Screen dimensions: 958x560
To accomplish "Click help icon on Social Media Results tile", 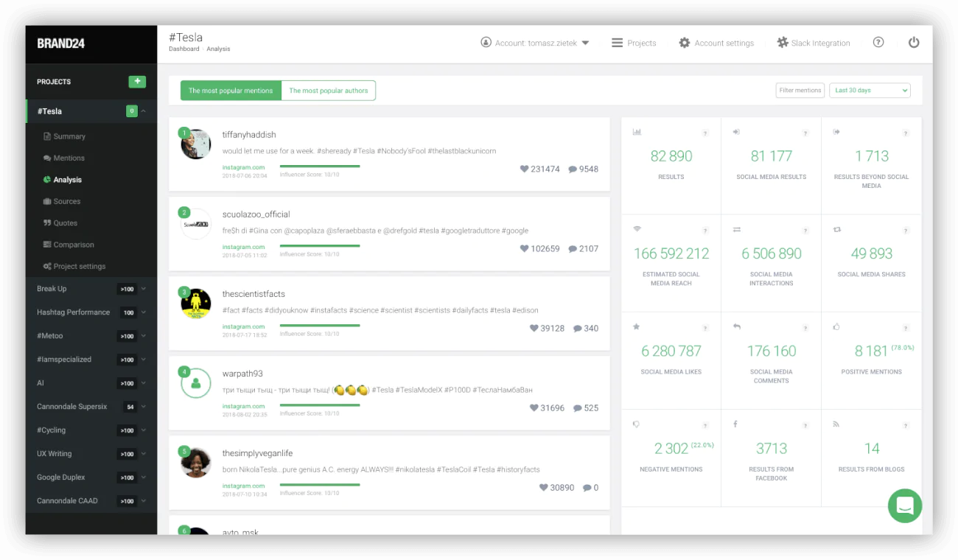I will tap(805, 133).
